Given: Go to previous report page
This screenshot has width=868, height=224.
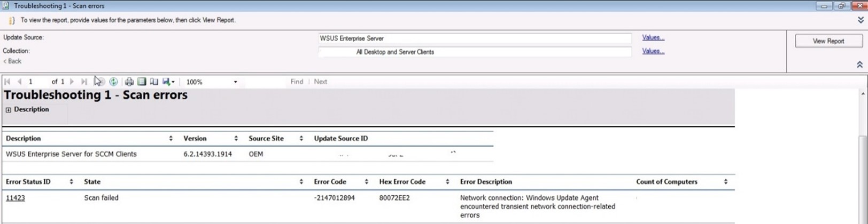Looking at the screenshot, I should 19,82.
